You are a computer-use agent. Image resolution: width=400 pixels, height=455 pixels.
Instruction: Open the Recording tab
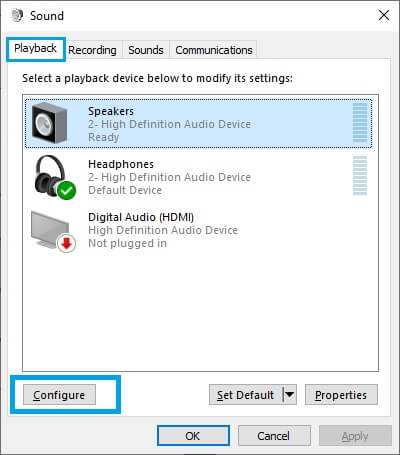(x=92, y=50)
